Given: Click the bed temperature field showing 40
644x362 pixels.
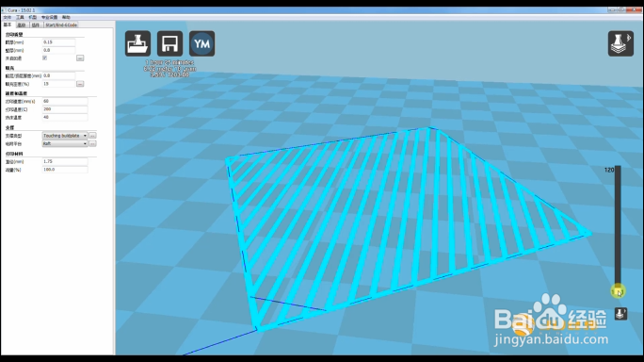Looking at the screenshot, I should [65, 117].
